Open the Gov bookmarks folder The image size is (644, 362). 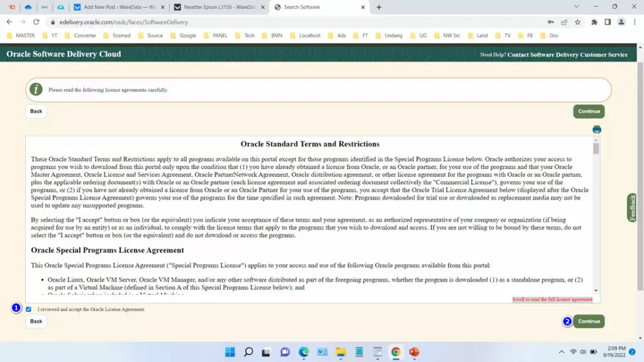(549, 36)
